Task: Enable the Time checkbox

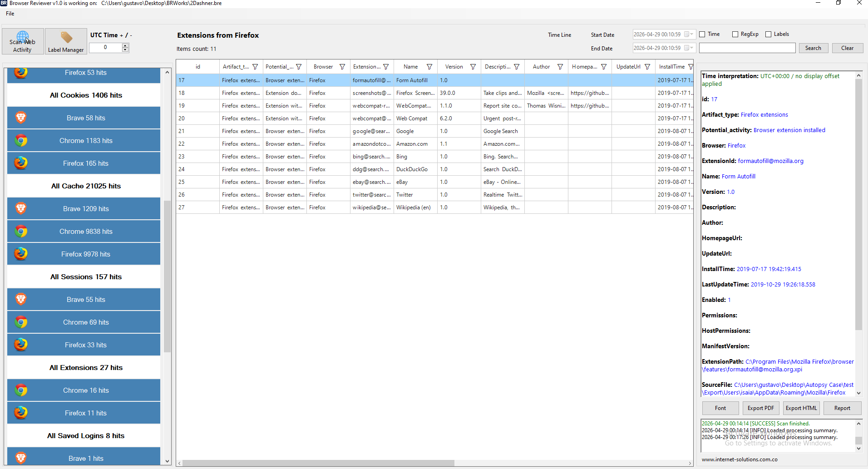Action: point(702,34)
